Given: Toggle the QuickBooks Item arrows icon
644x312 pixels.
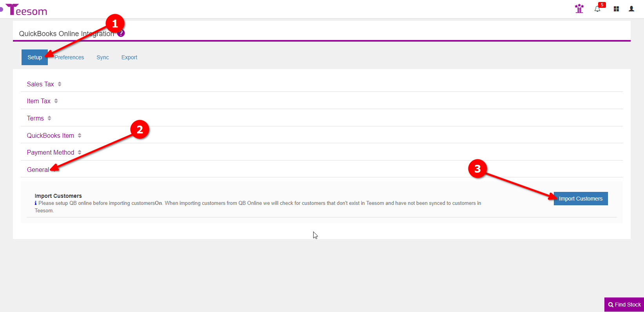Looking at the screenshot, I should click(x=80, y=135).
